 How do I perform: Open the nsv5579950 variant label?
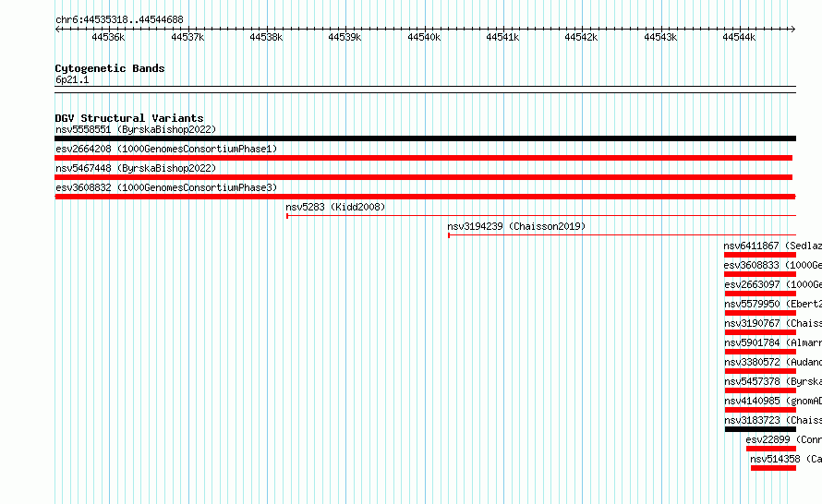pos(773,304)
